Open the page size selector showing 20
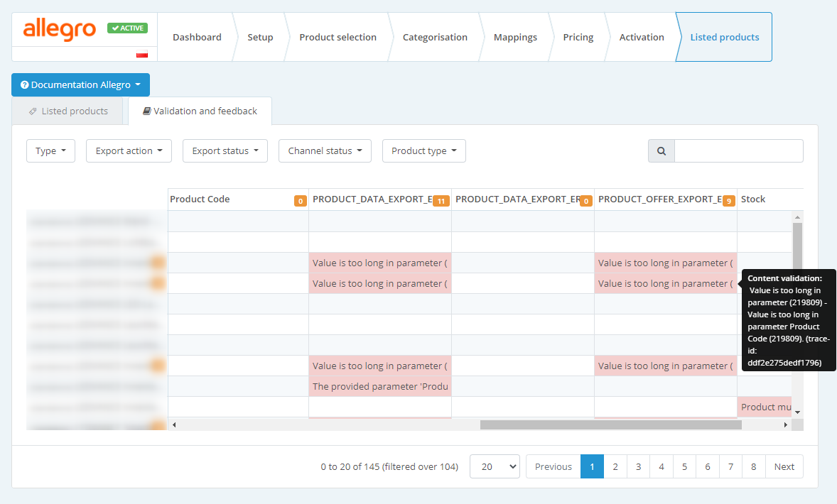 [495, 466]
